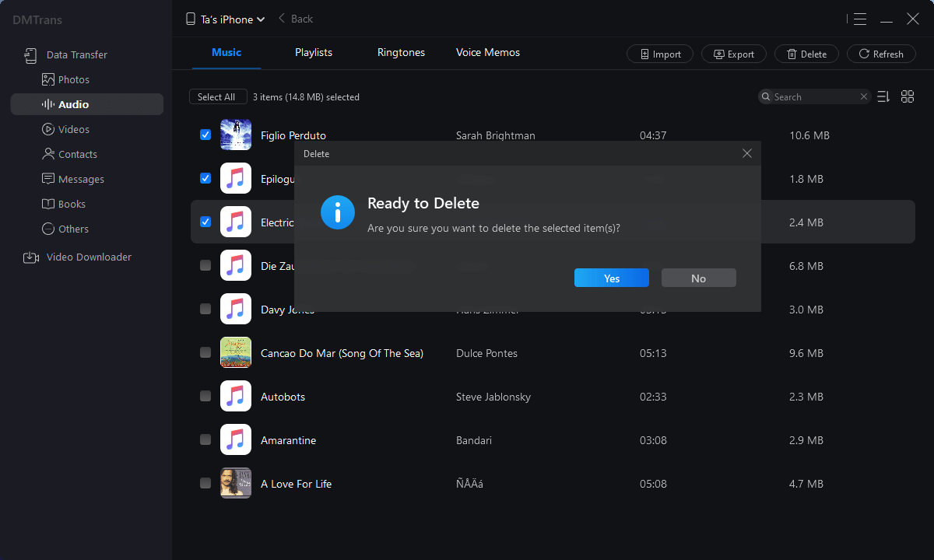Screen dimensions: 934x560
Task: Open the hamburger menu icon in title bar
Action: [x=859, y=19]
